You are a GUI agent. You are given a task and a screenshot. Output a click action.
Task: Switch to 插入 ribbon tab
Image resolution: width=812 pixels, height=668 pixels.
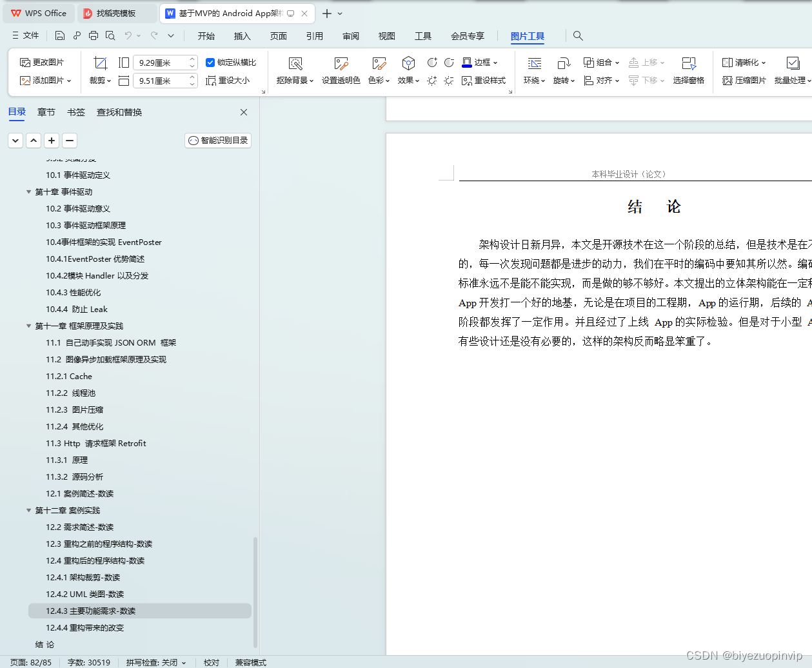[243, 36]
